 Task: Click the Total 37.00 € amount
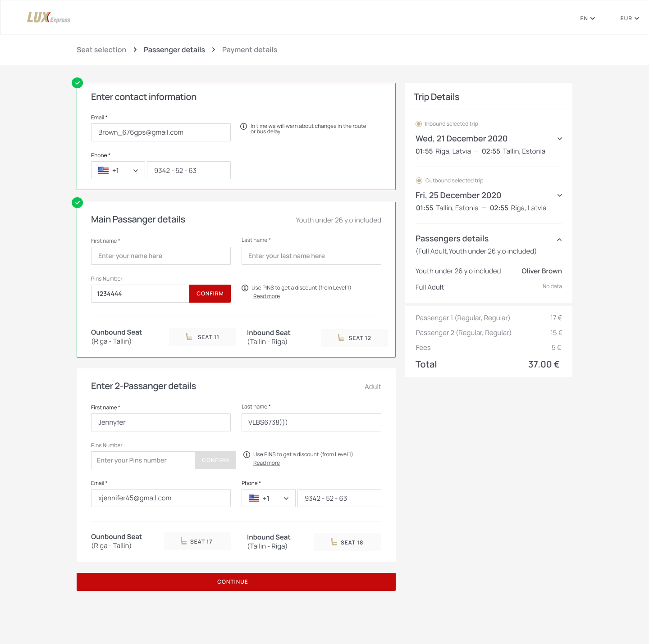pos(544,364)
